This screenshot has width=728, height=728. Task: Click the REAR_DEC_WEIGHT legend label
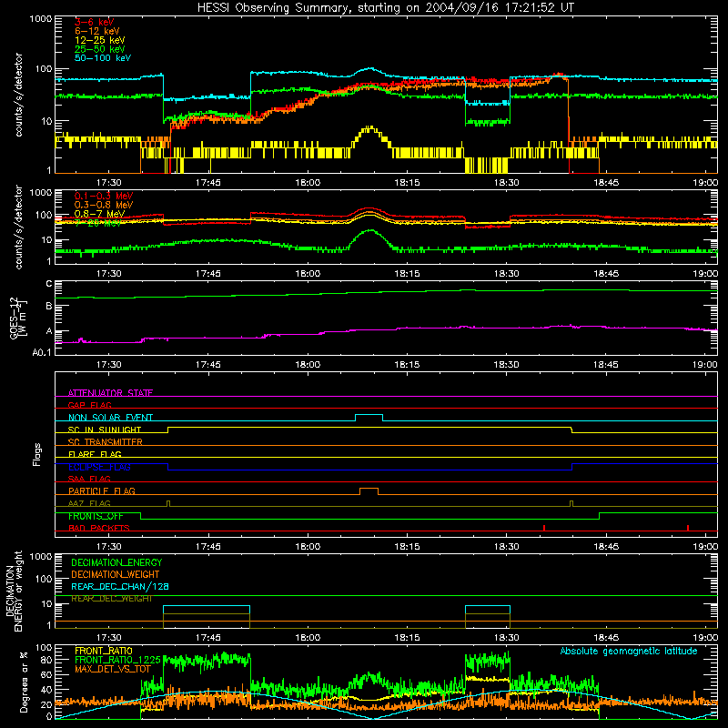tap(111, 599)
